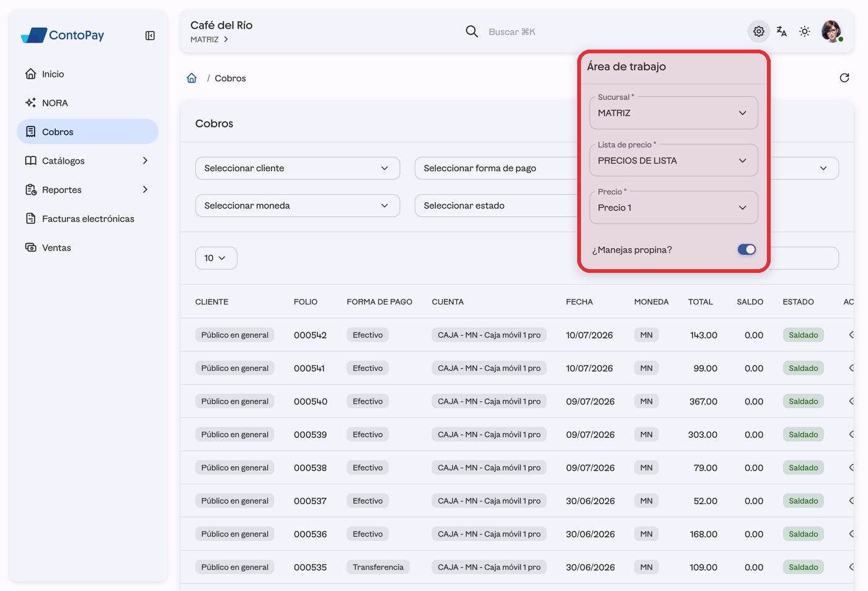Refresh the Cobros list
This screenshot has width=868, height=591.
[844, 78]
